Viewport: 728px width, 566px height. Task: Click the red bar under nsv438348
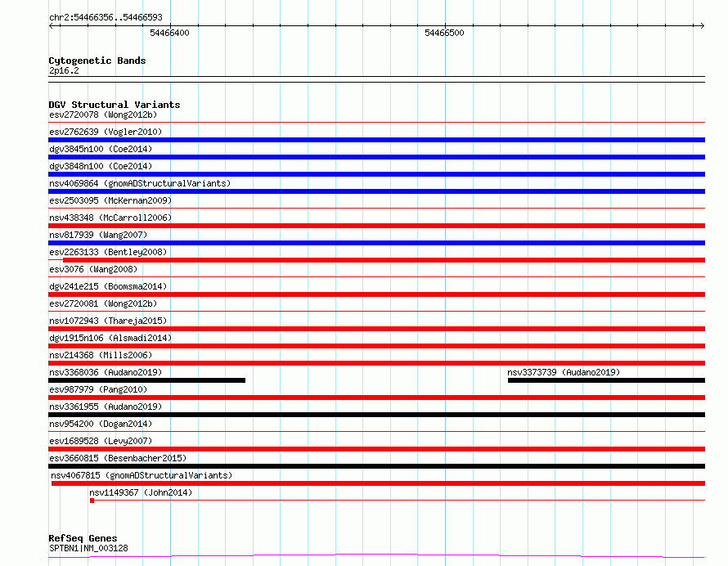(376, 226)
